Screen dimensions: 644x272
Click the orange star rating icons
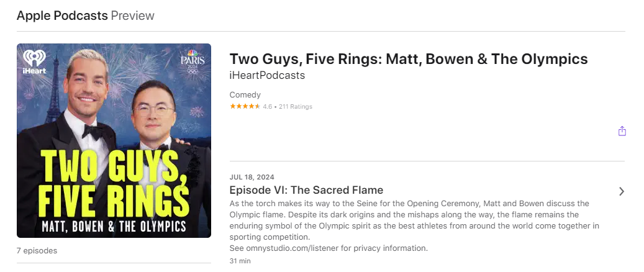point(245,107)
